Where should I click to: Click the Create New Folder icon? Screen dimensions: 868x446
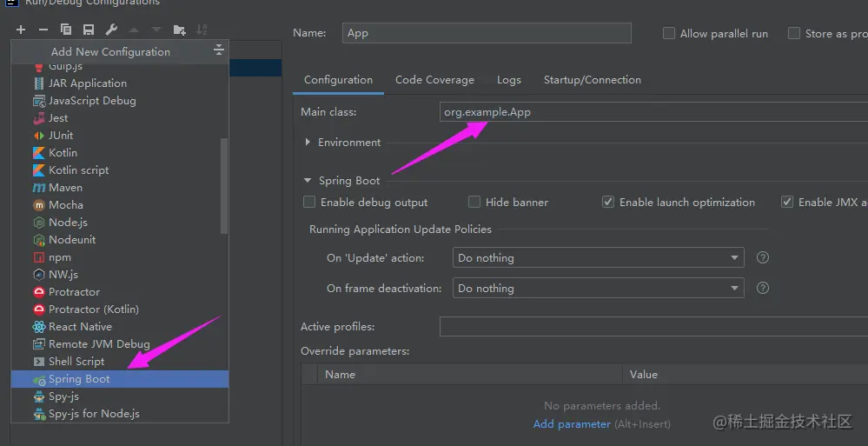[179, 30]
